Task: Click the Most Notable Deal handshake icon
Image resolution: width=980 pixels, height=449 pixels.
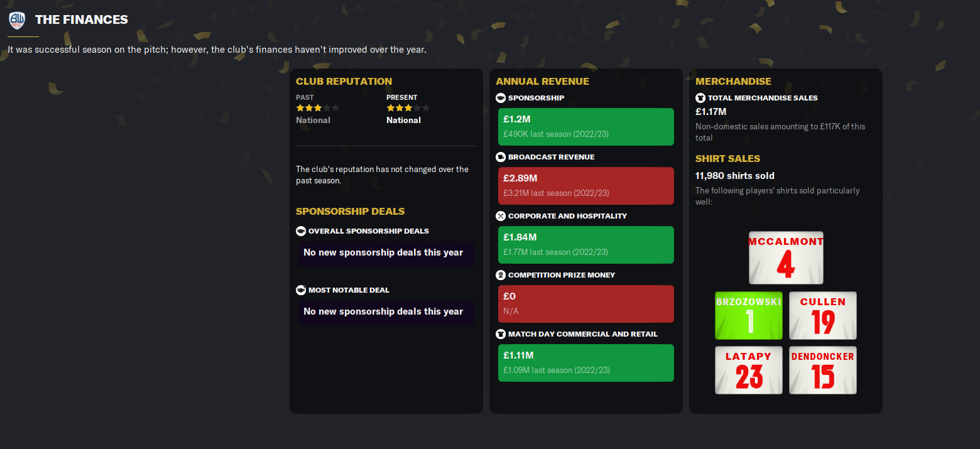Action: click(x=301, y=290)
